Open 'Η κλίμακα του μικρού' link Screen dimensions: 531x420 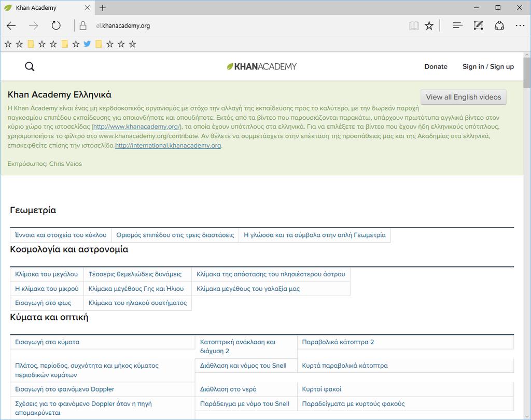47,289
